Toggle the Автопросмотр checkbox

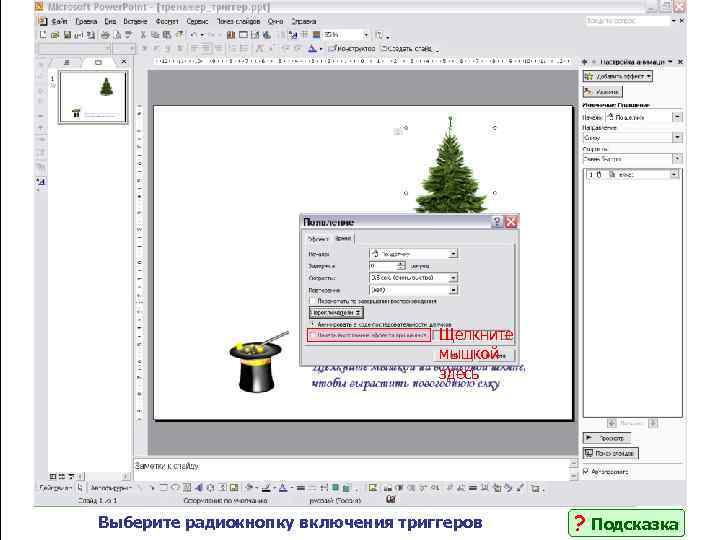coord(586,471)
